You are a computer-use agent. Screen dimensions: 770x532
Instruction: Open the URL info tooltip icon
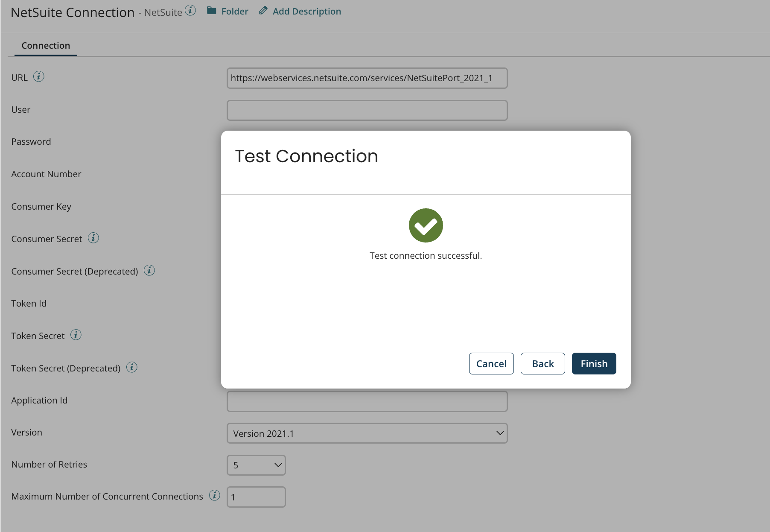(39, 77)
